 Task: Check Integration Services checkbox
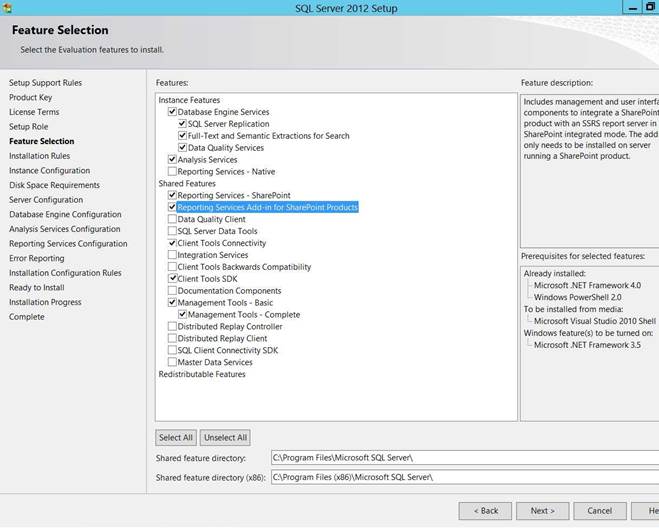pyautogui.click(x=172, y=255)
